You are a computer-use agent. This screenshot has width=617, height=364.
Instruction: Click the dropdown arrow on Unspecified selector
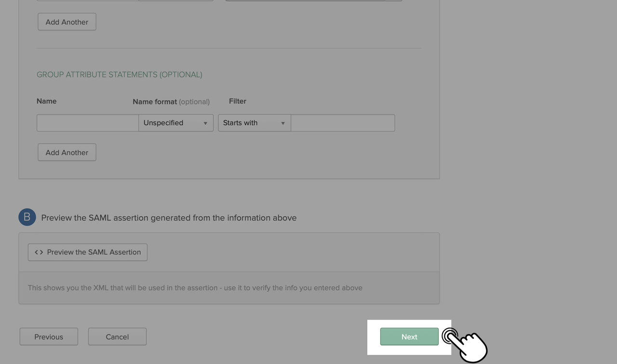tap(205, 123)
